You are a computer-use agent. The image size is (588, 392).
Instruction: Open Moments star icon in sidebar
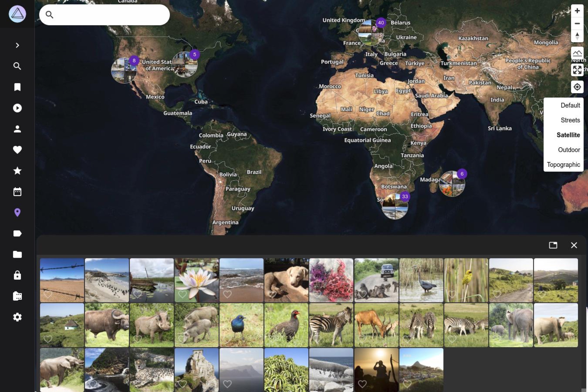[x=17, y=171]
